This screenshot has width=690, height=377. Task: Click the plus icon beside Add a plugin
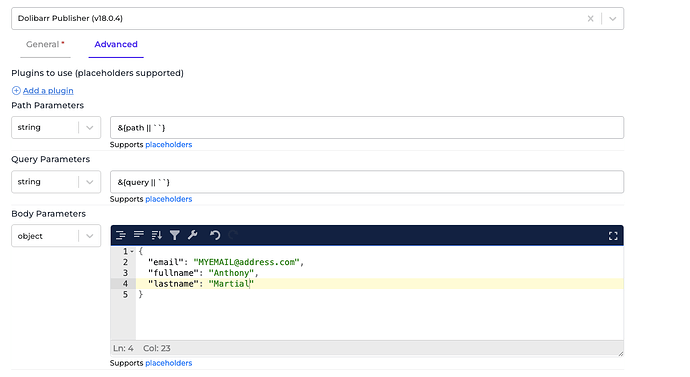(16, 91)
